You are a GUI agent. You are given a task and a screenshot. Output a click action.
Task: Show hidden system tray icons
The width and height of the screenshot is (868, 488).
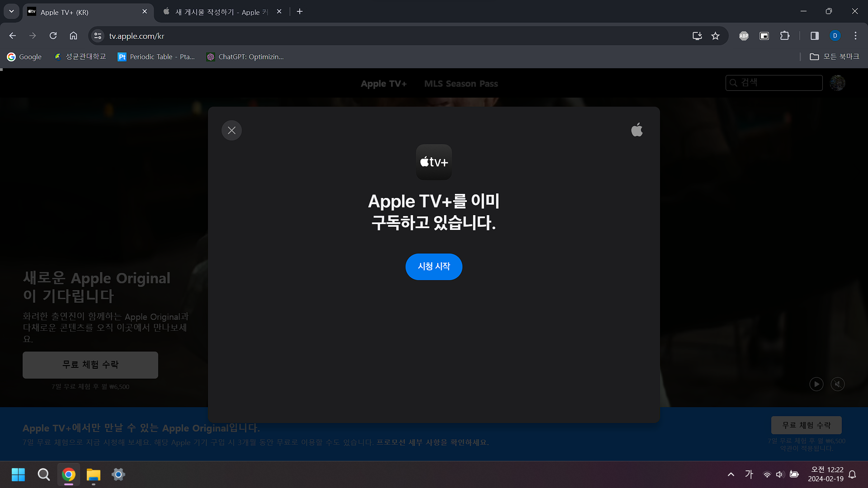pyautogui.click(x=731, y=474)
